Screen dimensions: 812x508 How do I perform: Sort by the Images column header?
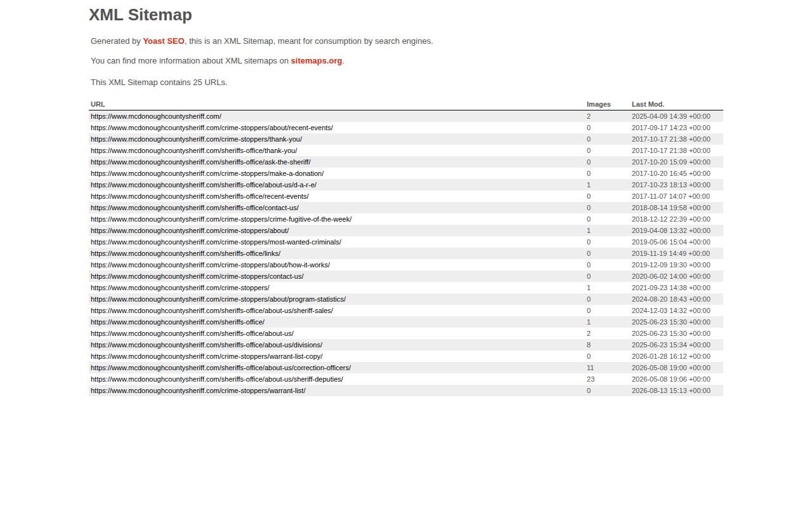pos(598,104)
